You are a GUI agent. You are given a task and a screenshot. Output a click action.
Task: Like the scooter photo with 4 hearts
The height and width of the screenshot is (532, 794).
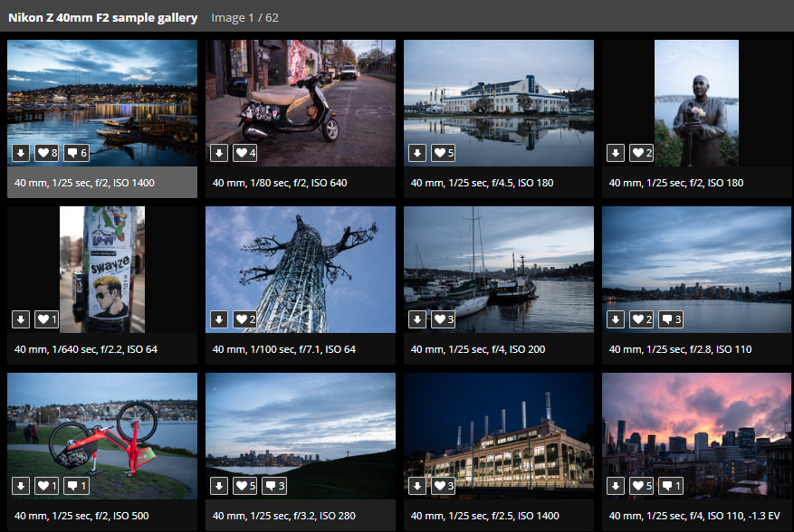click(x=244, y=152)
